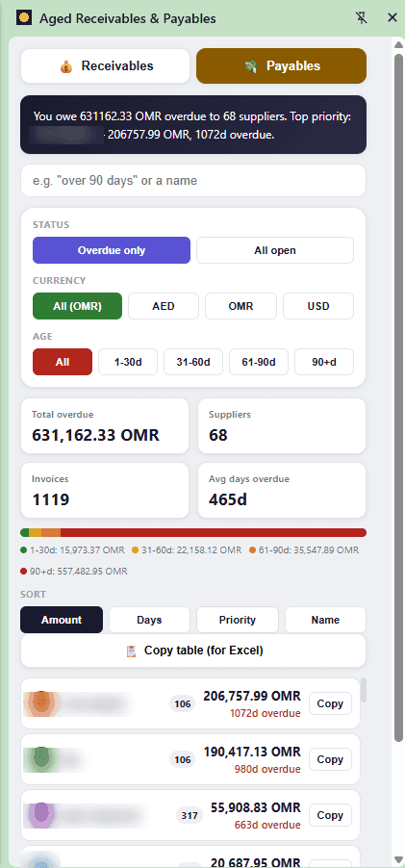Click the 31-60d: 22,158.12 OMR legend
The image size is (405, 868).
click(187, 550)
